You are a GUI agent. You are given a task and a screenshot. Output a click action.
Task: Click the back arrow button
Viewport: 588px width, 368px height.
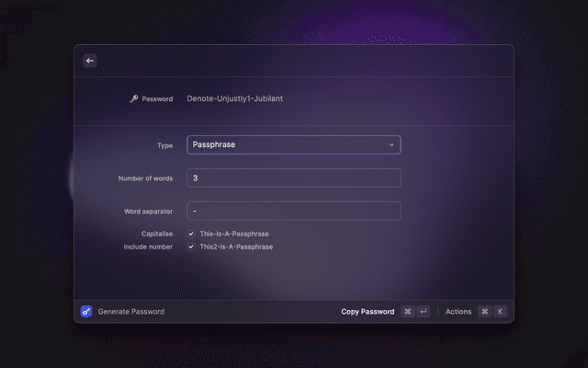tap(90, 61)
